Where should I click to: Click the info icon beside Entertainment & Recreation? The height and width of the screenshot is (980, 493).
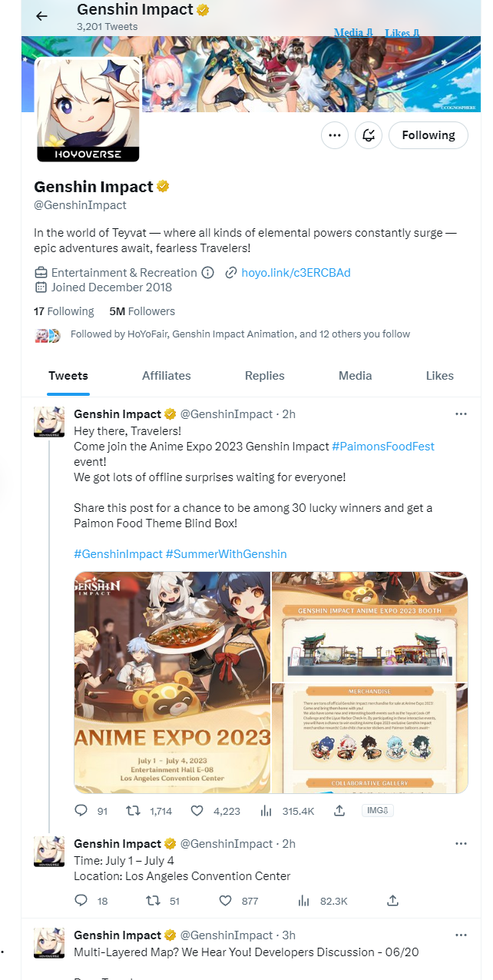click(207, 273)
